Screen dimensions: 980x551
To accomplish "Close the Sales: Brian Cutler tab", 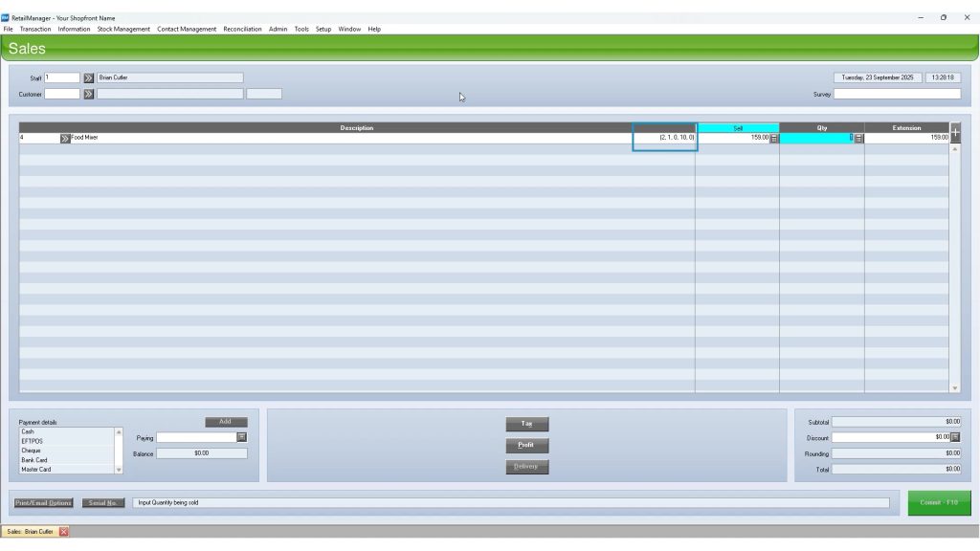I will 64,532.
